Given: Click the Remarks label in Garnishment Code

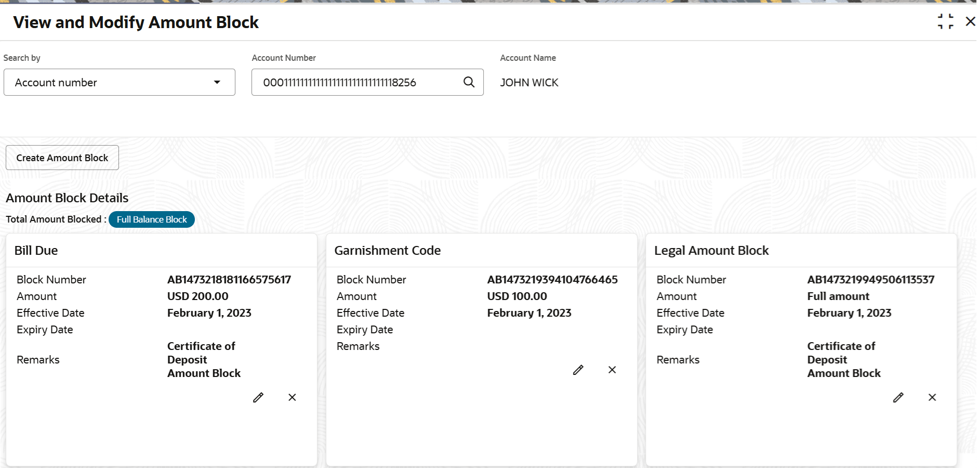Looking at the screenshot, I should click(x=358, y=346).
